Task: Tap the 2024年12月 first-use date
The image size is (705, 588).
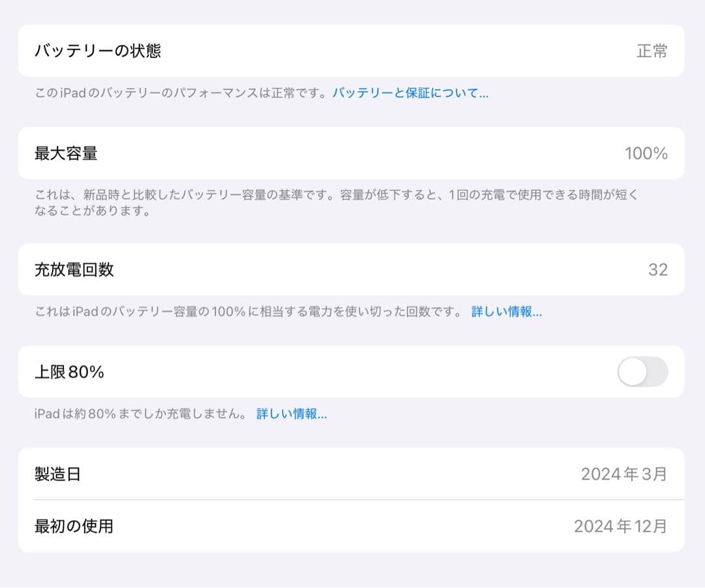Action: tap(620, 526)
